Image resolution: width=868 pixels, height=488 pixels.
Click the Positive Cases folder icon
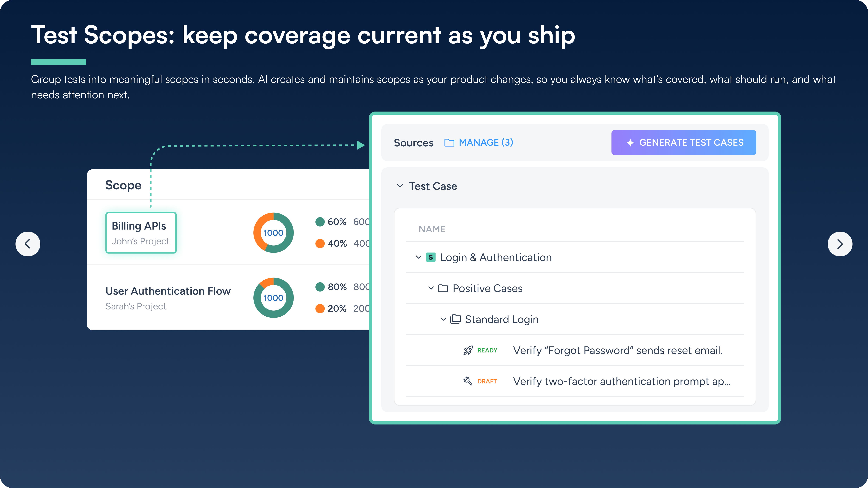coord(443,289)
